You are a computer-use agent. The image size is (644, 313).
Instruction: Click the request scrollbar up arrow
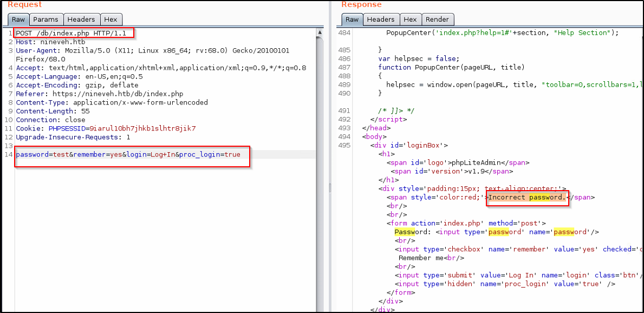[319, 32]
